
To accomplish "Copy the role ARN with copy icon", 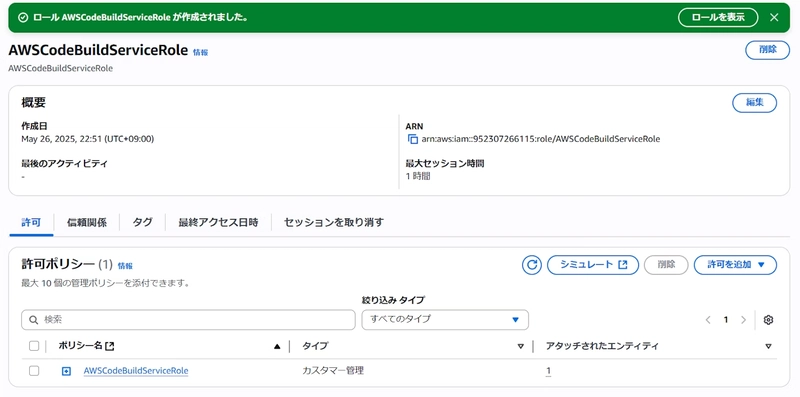I will (x=413, y=139).
